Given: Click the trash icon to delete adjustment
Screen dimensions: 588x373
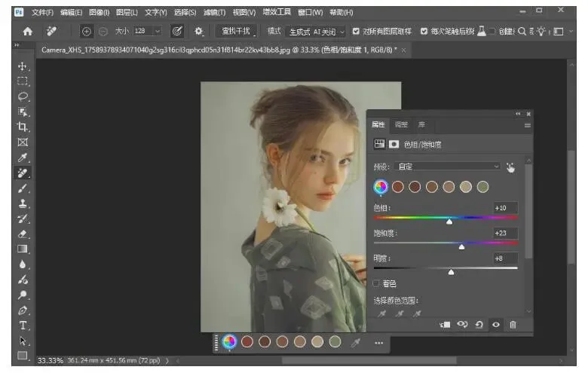Looking at the screenshot, I should [x=513, y=324].
